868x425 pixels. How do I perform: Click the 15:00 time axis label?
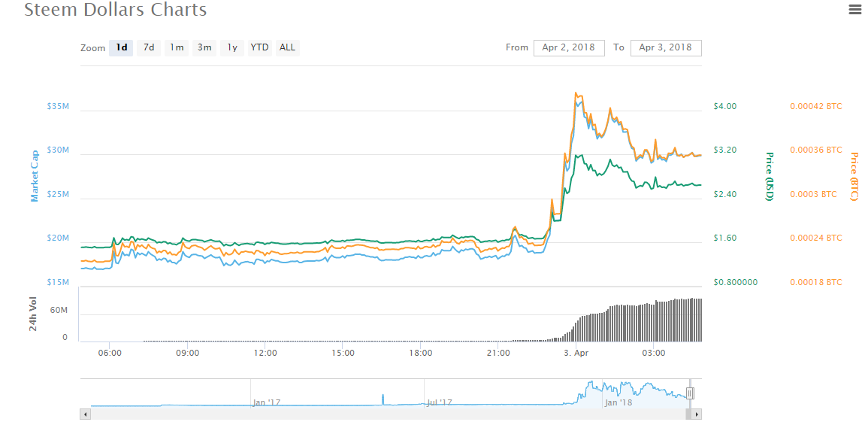(343, 353)
